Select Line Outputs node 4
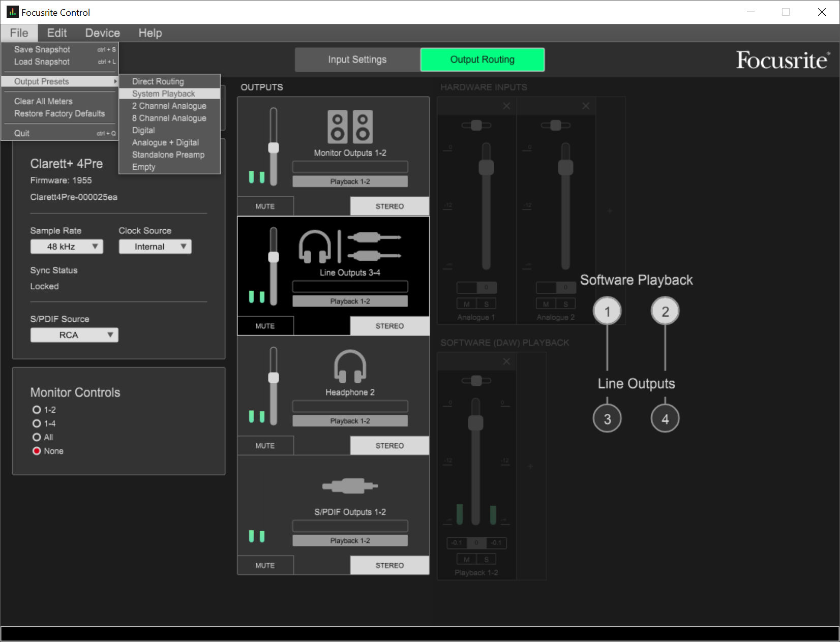 click(x=665, y=419)
